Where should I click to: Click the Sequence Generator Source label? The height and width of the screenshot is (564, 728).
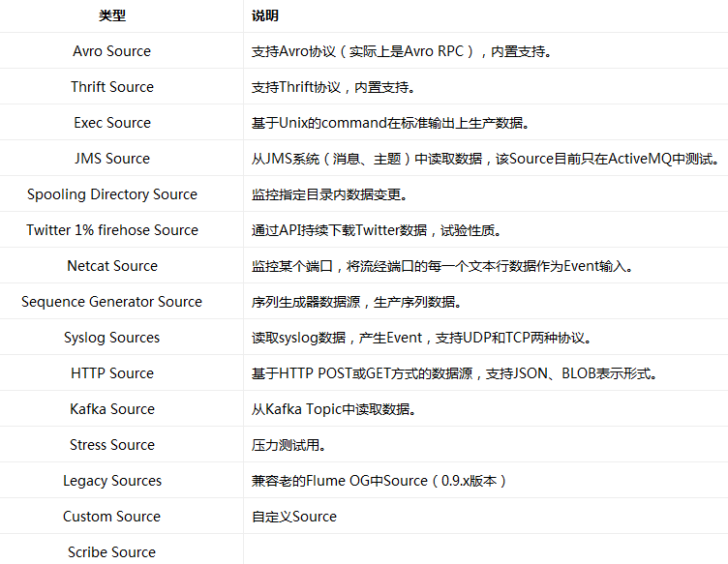(112, 302)
